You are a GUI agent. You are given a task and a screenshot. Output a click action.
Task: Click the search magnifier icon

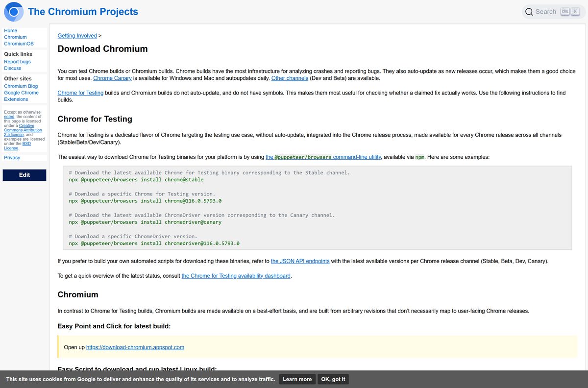pyautogui.click(x=529, y=12)
